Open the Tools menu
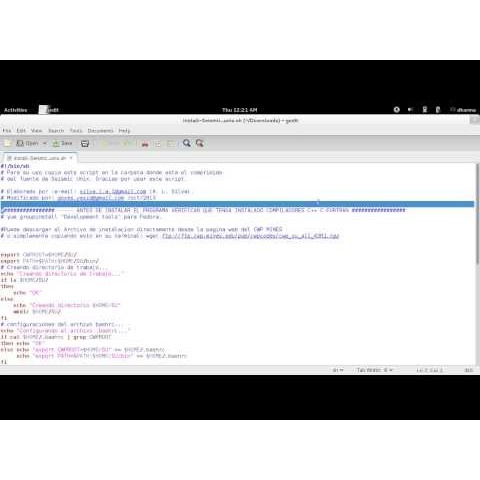The height and width of the screenshot is (480, 480). [76, 131]
